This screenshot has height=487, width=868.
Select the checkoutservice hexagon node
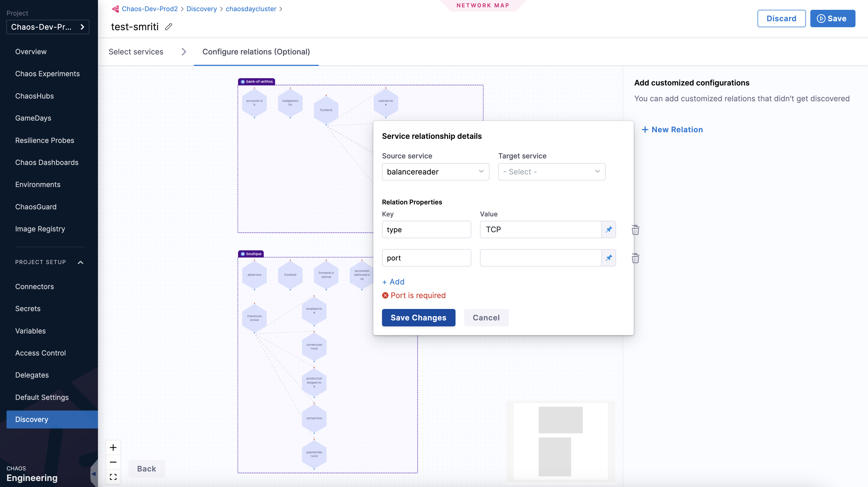254,318
